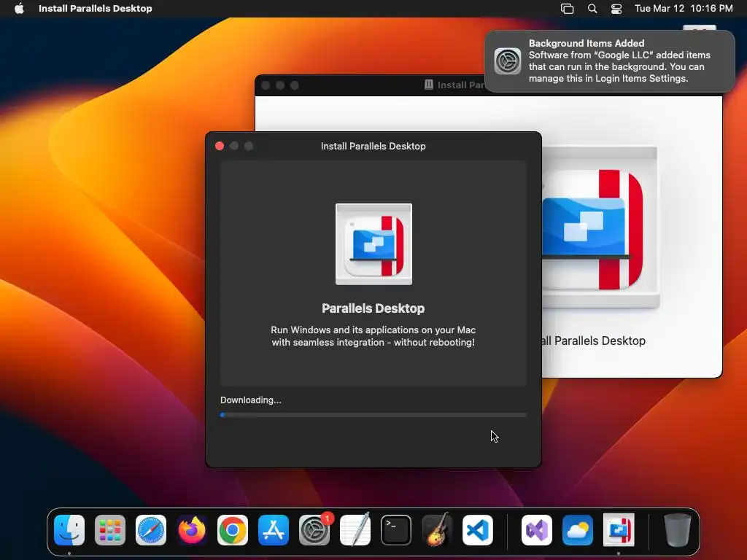Click the Install Parallels Desktop dialog title
The width and height of the screenshot is (747, 560).
373,146
